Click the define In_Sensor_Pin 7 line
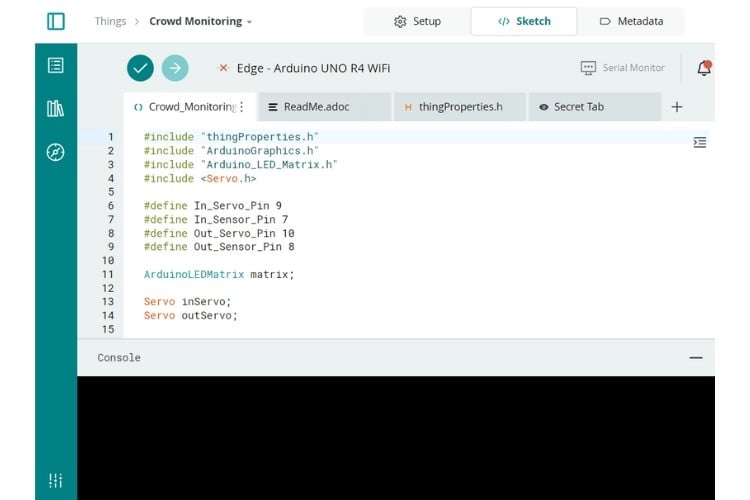Viewport: 750px width, 500px height. click(x=216, y=220)
